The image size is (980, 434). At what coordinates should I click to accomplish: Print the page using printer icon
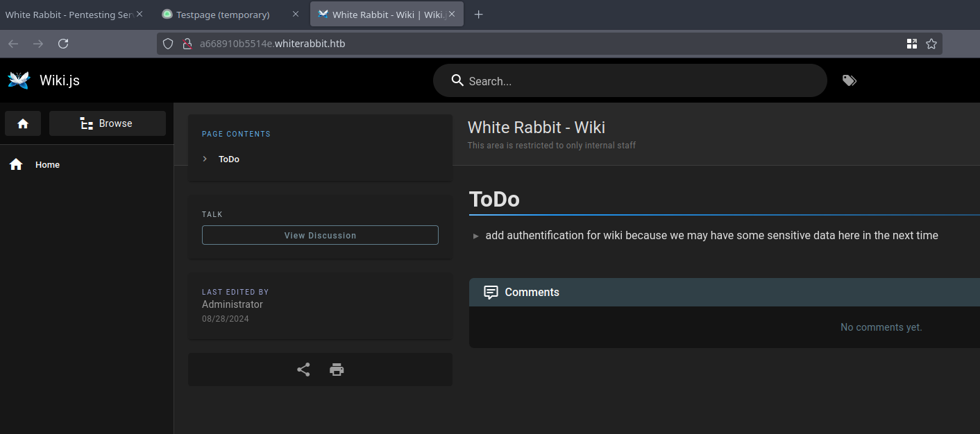click(337, 370)
